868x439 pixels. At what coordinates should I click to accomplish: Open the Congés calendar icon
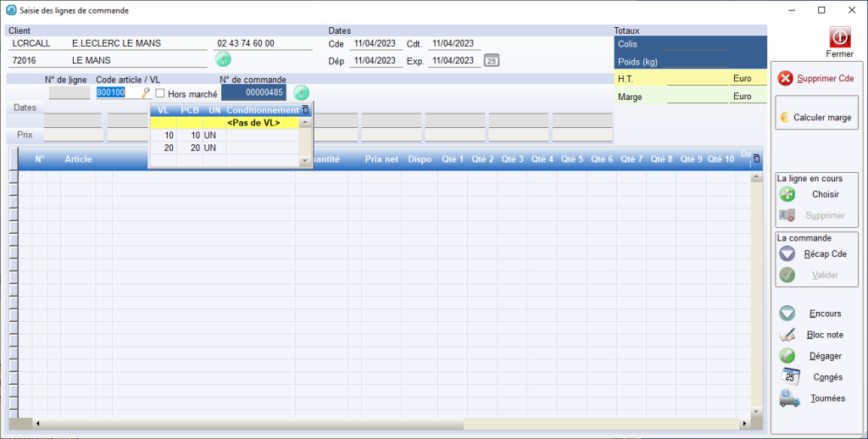788,377
